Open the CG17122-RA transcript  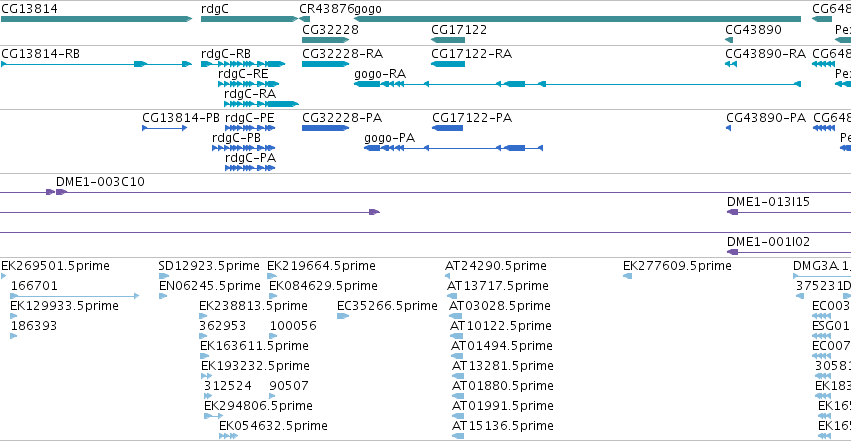click(448, 64)
